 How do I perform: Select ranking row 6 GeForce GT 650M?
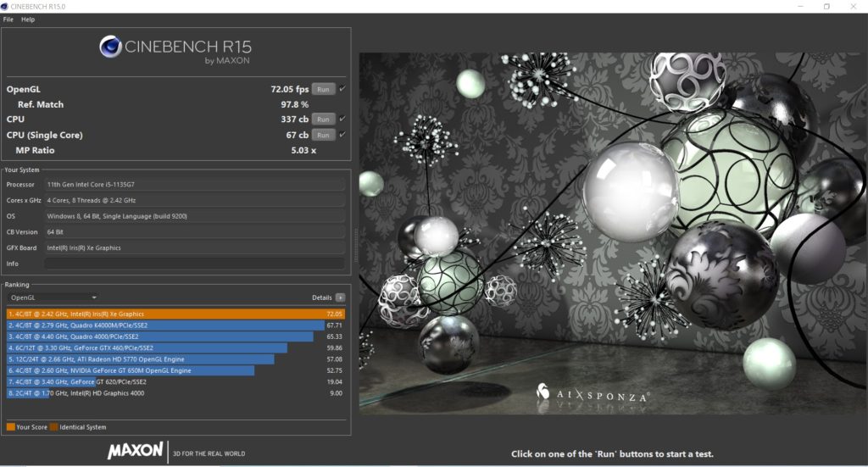[175, 370]
